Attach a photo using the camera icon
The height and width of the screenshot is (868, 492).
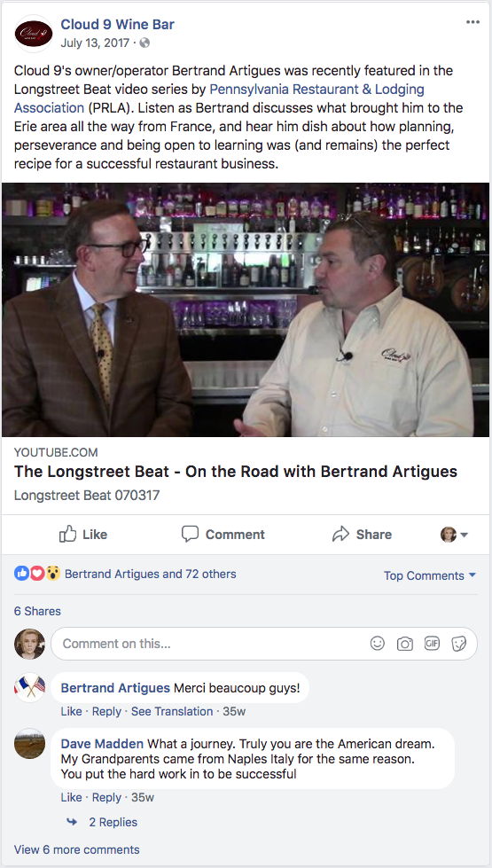point(405,644)
